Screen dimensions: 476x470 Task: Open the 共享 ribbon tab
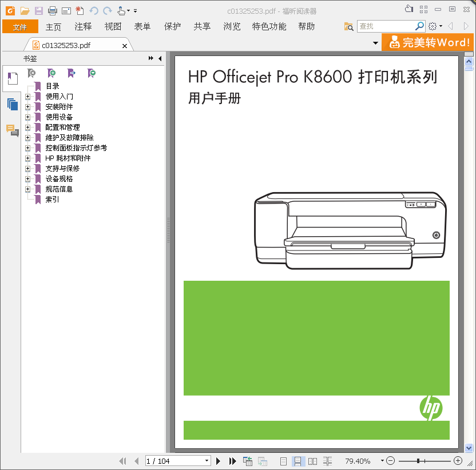tap(202, 27)
